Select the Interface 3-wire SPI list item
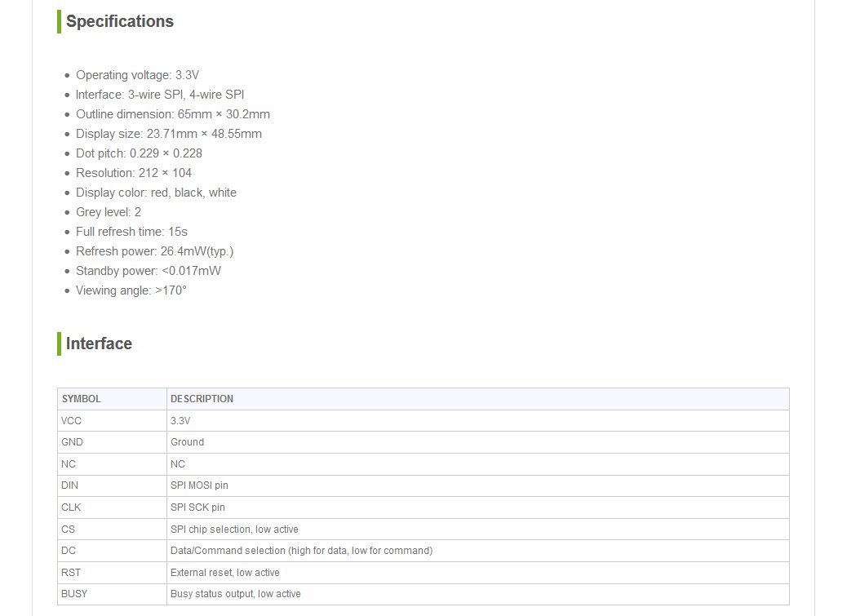This screenshot has width=847, height=616. [x=159, y=95]
